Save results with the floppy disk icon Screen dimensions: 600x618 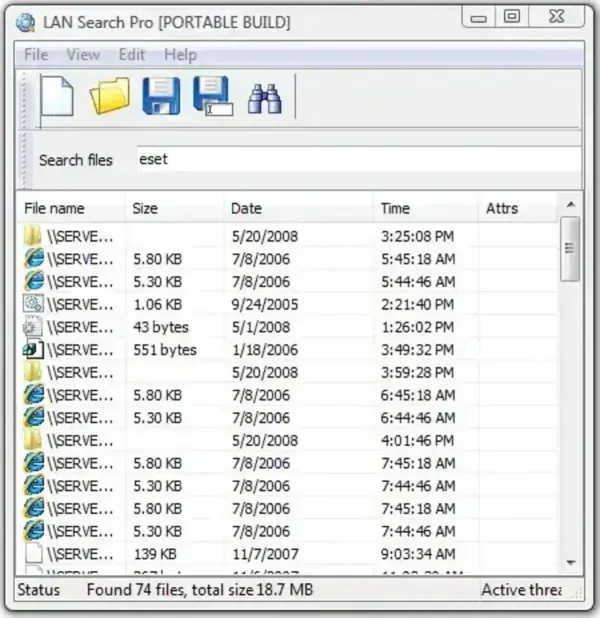(161, 96)
